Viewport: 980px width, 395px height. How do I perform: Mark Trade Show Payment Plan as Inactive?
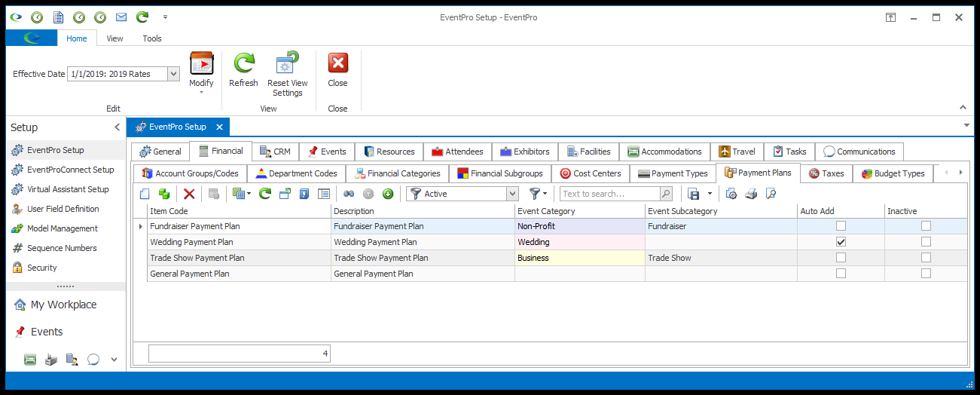click(926, 257)
